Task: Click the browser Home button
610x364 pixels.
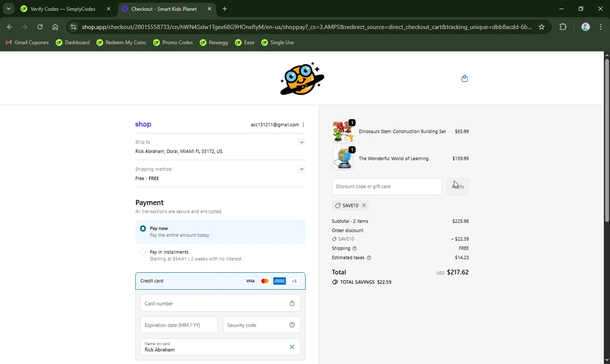Action: point(55,27)
